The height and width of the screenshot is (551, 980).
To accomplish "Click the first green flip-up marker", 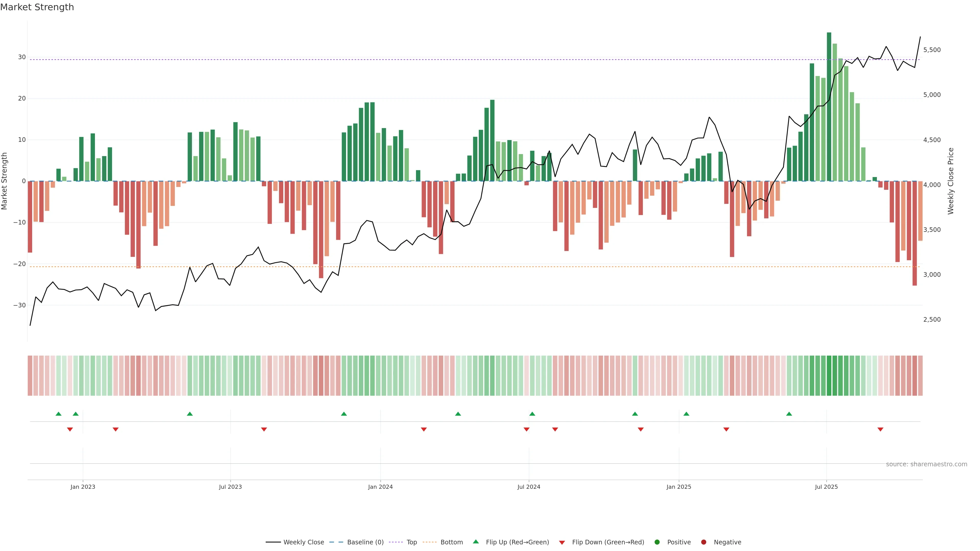I will click(x=58, y=414).
